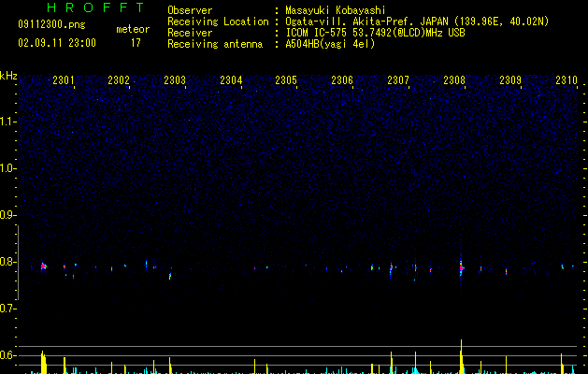Click the meteor echo just before 2303
This screenshot has width=588, height=374.
coord(170,276)
